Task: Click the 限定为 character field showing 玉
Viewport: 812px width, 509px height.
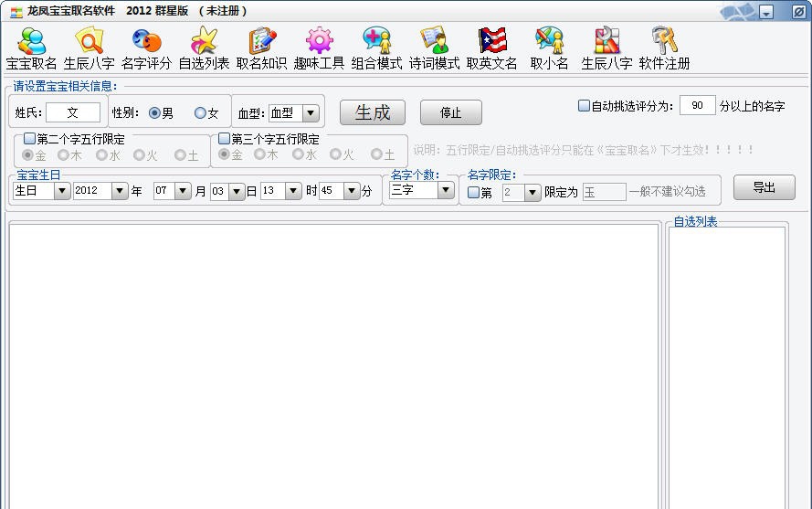Action: click(605, 192)
